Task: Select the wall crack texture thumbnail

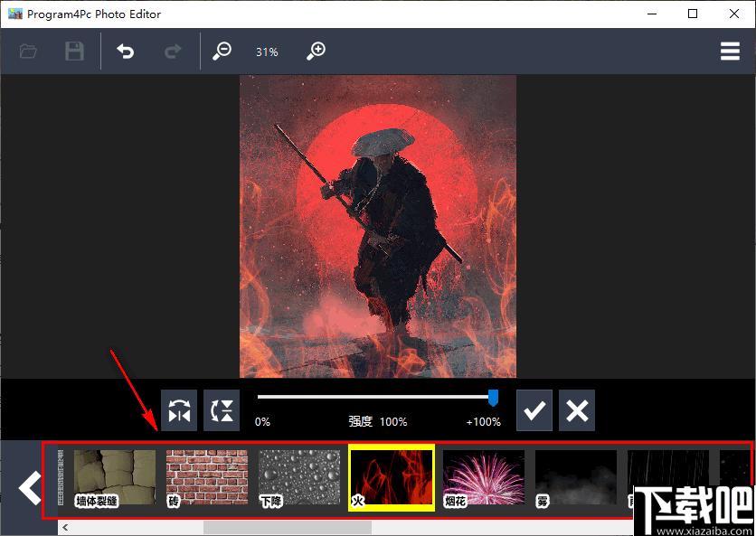Action: pos(114,478)
